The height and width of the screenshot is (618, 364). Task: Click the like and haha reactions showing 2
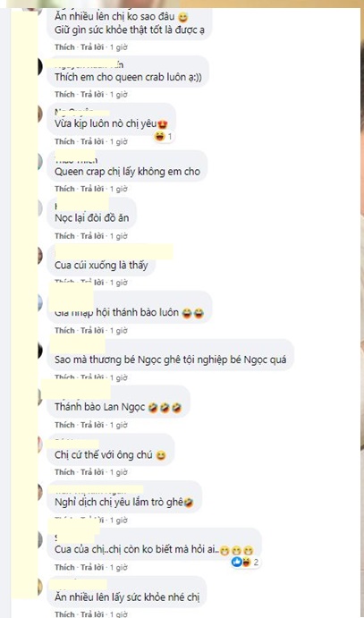tap(245, 562)
